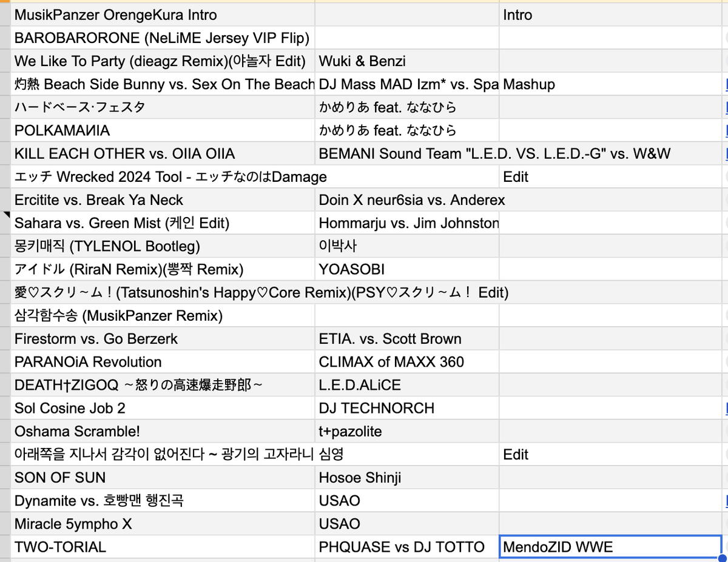
Task: Select the 'Intro' cell in the first row
Action: click(x=610, y=15)
